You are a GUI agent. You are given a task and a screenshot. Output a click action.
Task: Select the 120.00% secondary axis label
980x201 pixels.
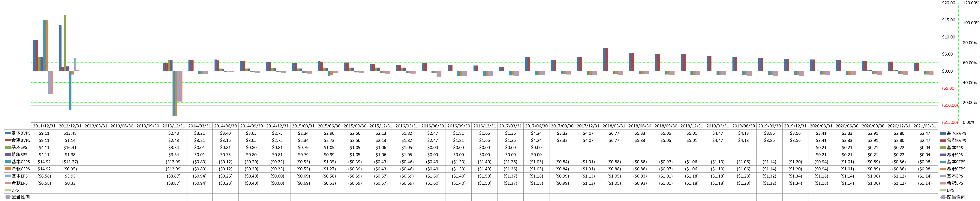coord(971,3)
